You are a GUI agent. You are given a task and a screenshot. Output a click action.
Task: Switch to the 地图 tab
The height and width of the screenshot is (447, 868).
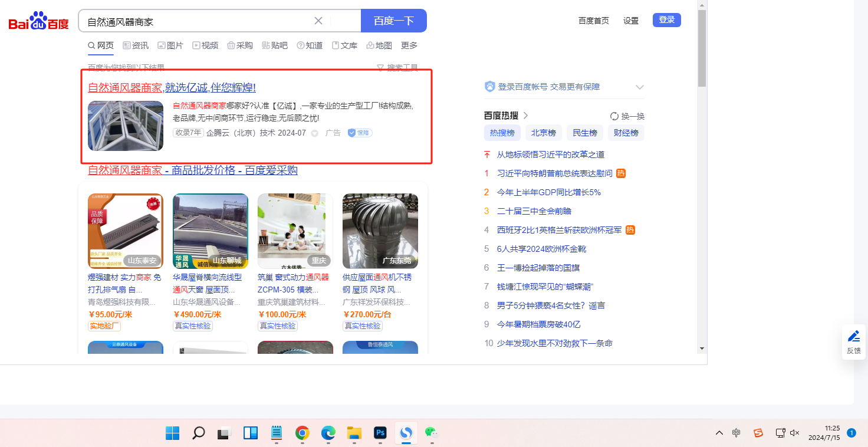[379, 45]
